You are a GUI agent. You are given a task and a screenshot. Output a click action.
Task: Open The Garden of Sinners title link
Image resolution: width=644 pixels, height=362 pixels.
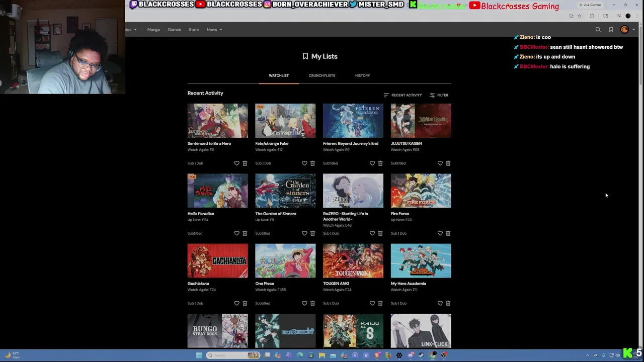click(x=276, y=214)
